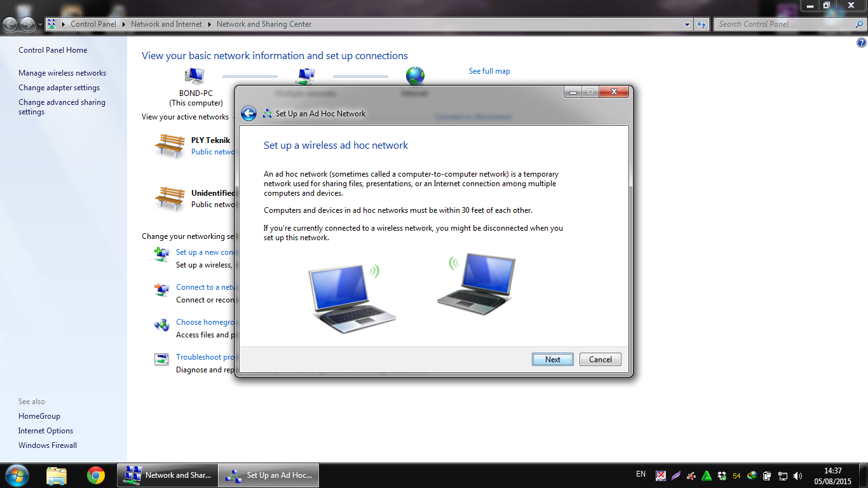
Task: Click the blue back arrow in the wizard
Action: pyautogui.click(x=248, y=114)
